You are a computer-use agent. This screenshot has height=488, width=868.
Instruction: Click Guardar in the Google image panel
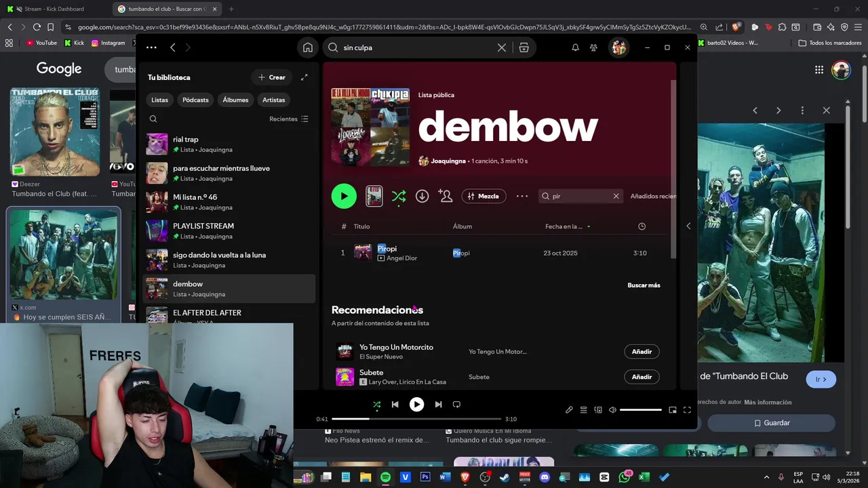pyautogui.click(x=772, y=423)
